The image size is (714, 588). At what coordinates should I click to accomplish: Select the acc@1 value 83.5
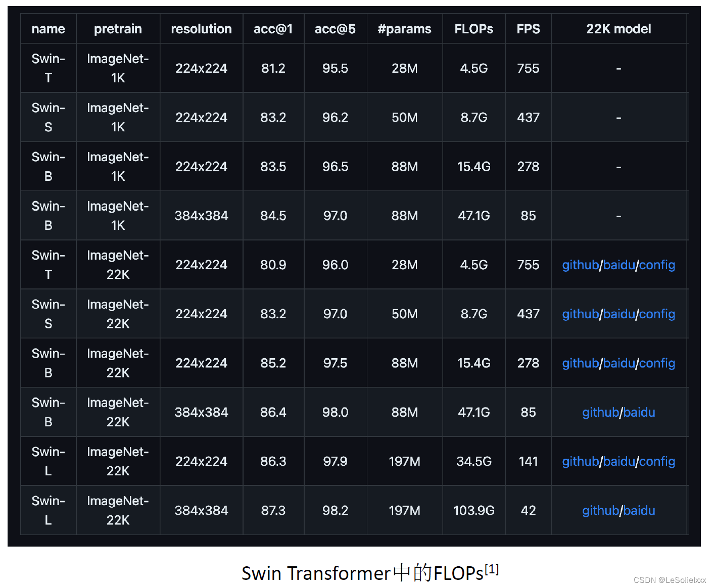pyautogui.click(x=273, y=166)
